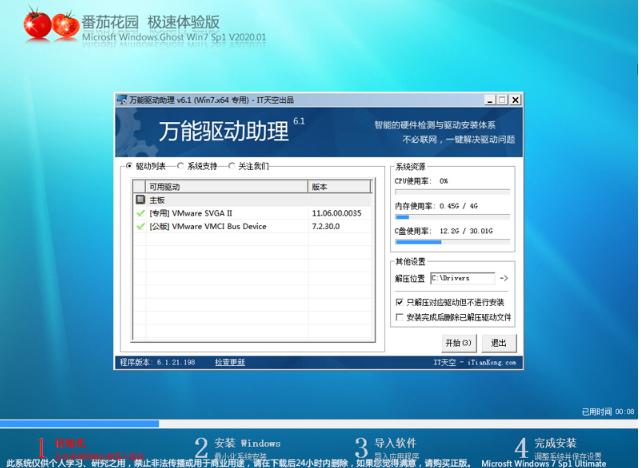This screenshot has width=641, height=468.
Task: Minimize the 万能驱动助理 window
Action: pos(490,100)
